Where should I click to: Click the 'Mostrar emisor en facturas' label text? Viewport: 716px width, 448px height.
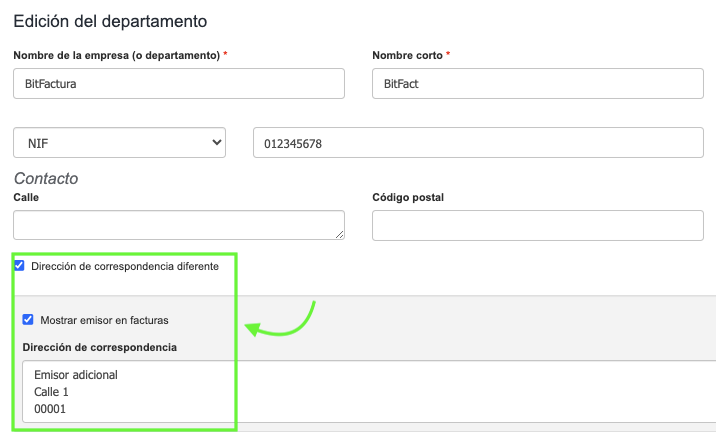tap(104, 321)
